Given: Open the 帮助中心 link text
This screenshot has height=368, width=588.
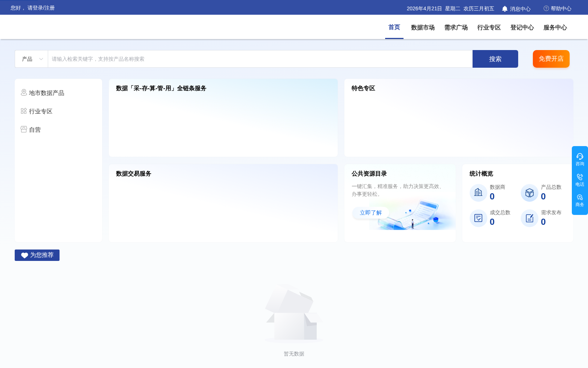Looking at the screenshot, I should (561, 8).
